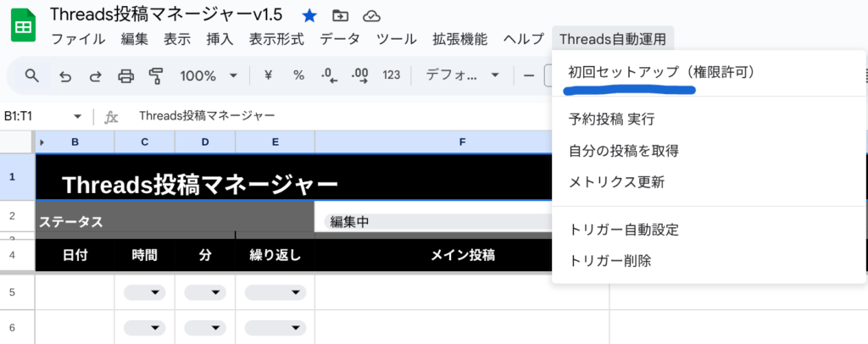868x344 pixels.
Task: Open the 100% zoom dropdown
Action: [x=209, y=75]
